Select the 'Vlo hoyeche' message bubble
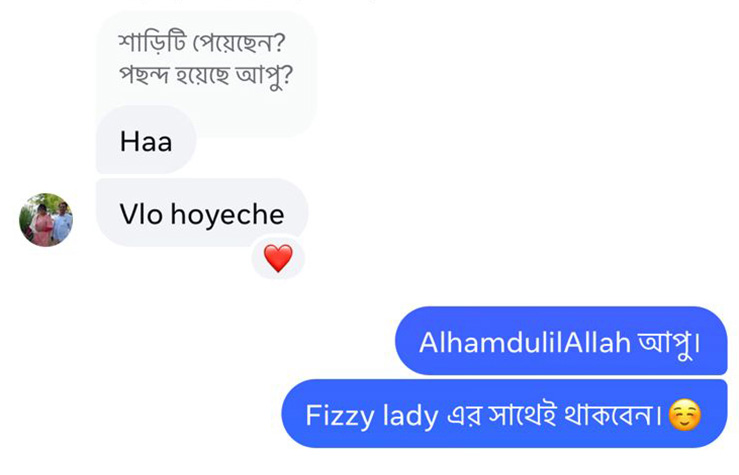This screenshot has height=475, width=739. [202, 213]
